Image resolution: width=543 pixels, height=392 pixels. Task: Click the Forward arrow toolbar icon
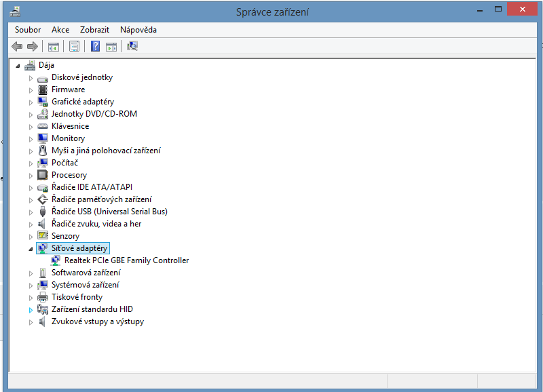pyautogui.click(x=32, y=46)
